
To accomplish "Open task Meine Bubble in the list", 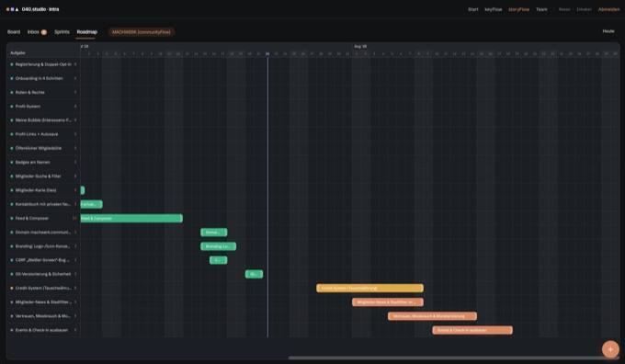I will 43,120.
